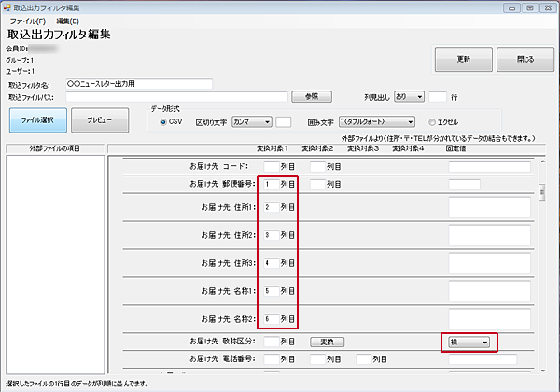Viewport: 560px width, 392px height.
Task: Open the 囲み文字 ダブルクォート dropdown
Action: click(x=377, y=121)
